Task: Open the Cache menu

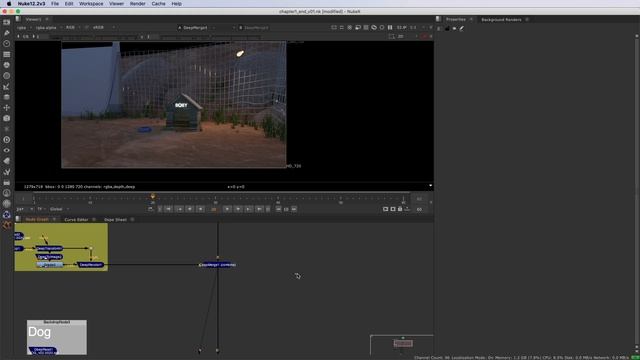Action: click(158, 4)
